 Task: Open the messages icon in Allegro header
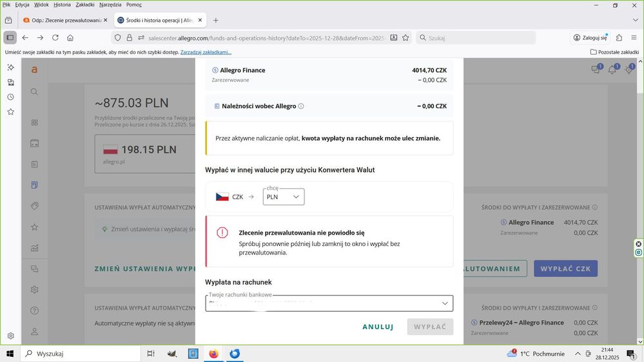click(x=595, y=70)
